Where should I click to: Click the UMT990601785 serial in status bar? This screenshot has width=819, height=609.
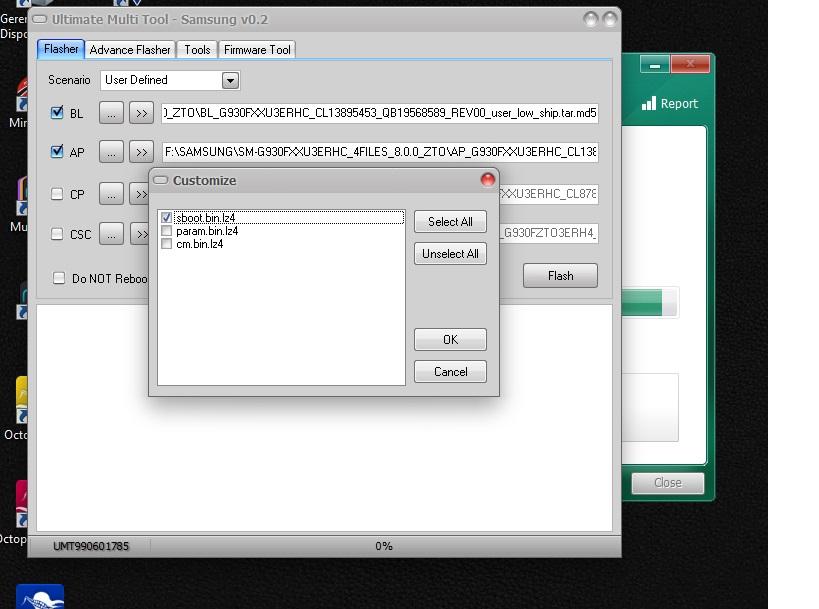point(91,546)
